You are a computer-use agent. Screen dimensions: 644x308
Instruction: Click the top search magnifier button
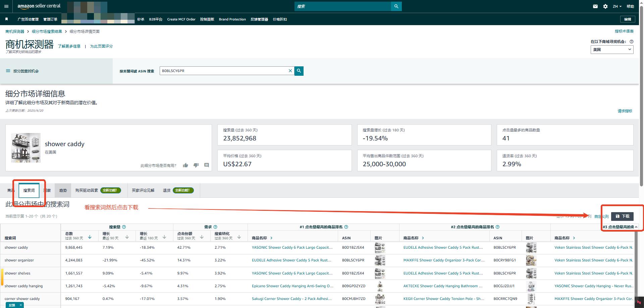coord(396,6)
